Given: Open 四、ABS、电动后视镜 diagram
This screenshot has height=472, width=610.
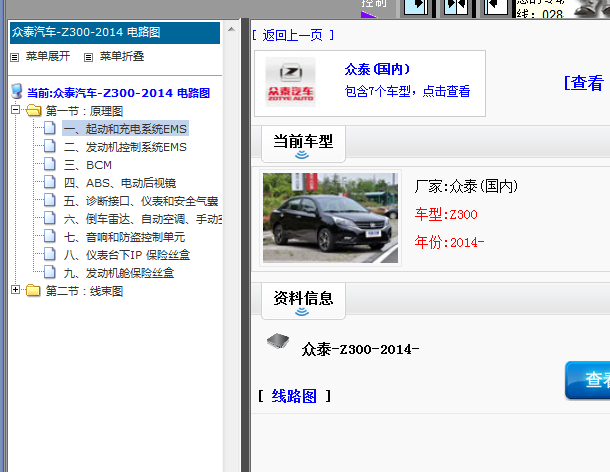Looking at the screenshot, I should point(120,183).
